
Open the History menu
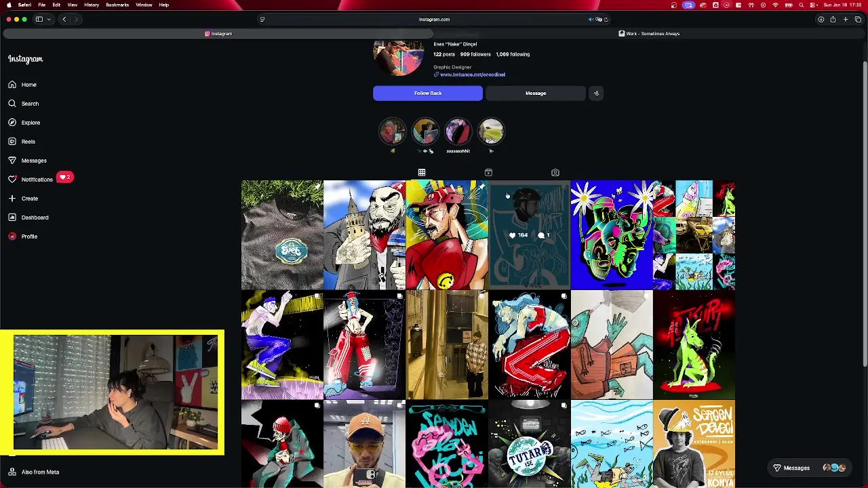tap(92, 5)
